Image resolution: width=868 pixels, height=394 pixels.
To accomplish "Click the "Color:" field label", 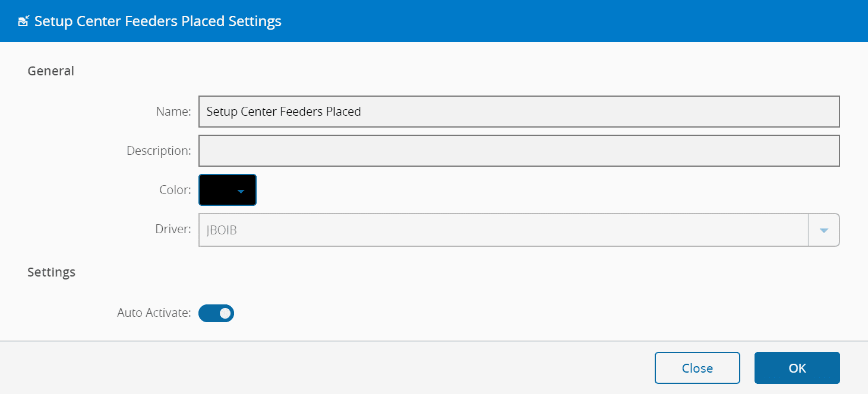I will [x=175, y=190].
